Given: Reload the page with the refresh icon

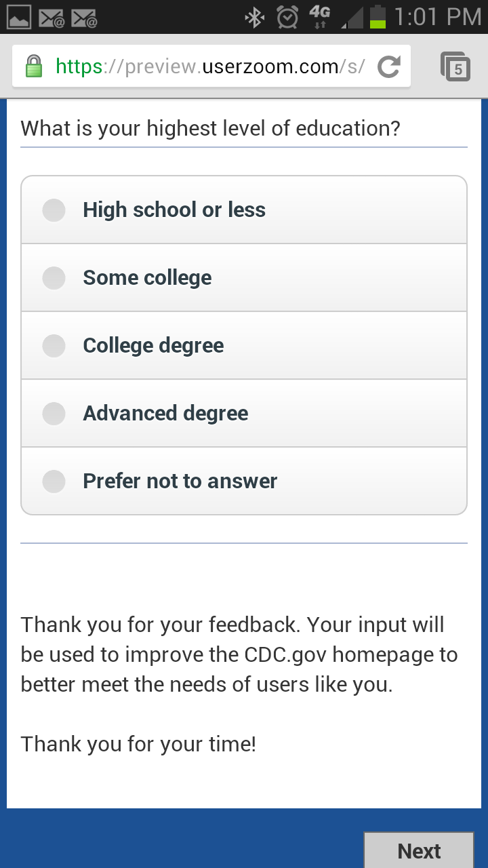Looking at the screenshot, I should (389, 66).
